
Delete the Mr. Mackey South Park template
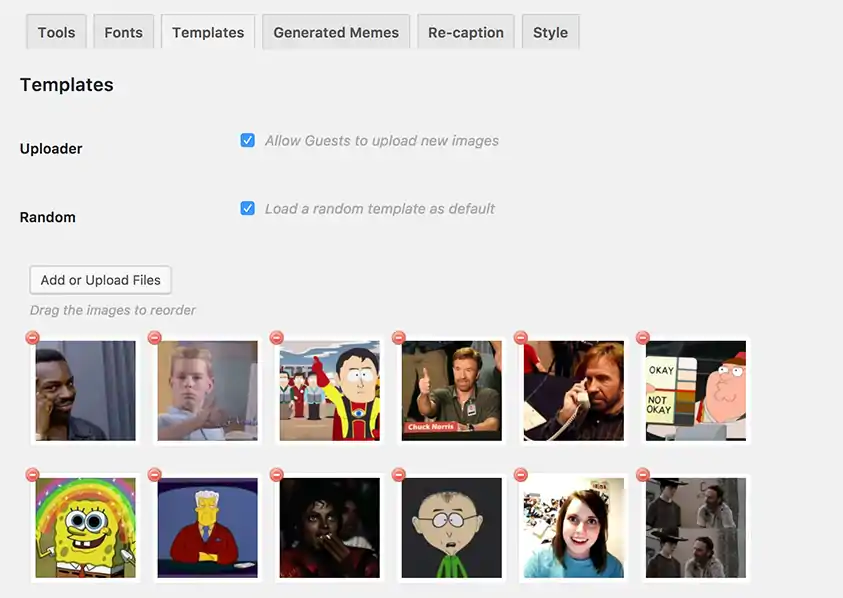(x=398, y=475)
